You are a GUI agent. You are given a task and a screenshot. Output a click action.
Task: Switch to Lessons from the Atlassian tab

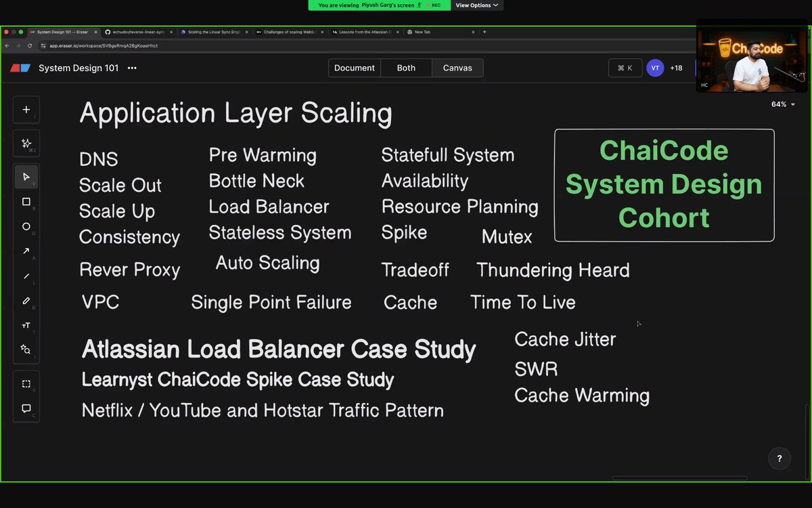365,32
